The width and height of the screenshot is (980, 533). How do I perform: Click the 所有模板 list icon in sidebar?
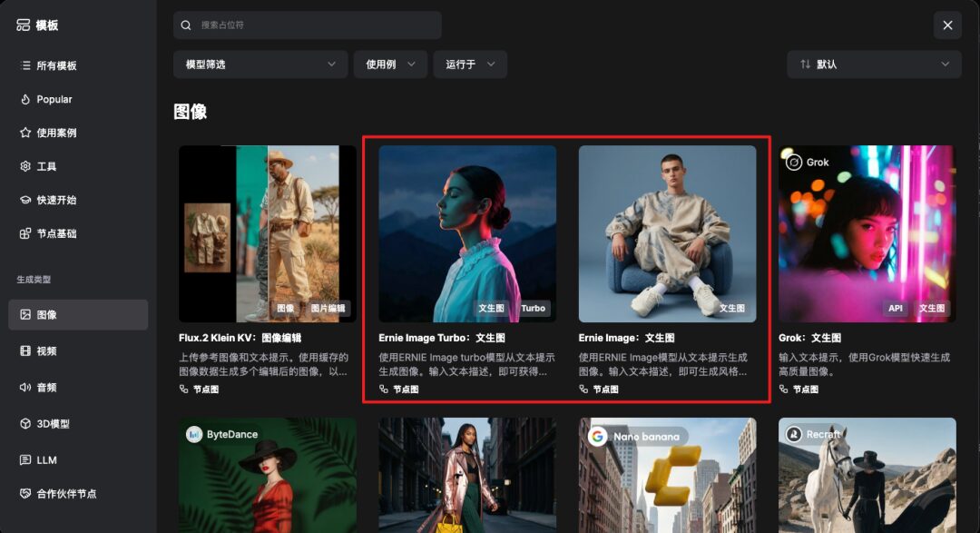point(25,65)
